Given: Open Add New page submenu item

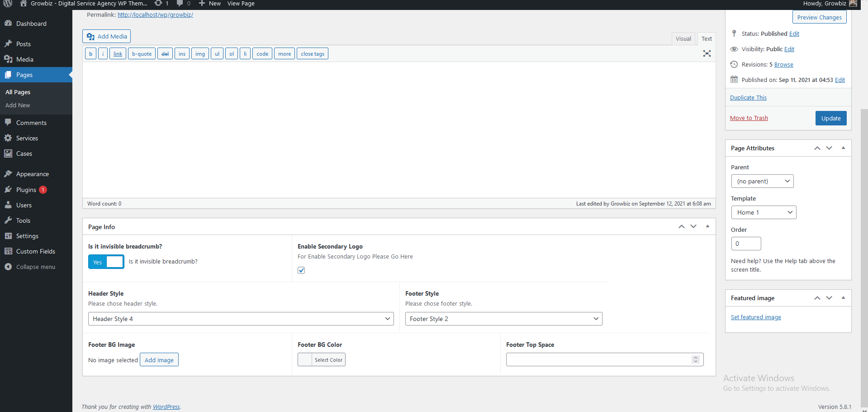Looking at the screenshot, I should (x=18, y=105).
